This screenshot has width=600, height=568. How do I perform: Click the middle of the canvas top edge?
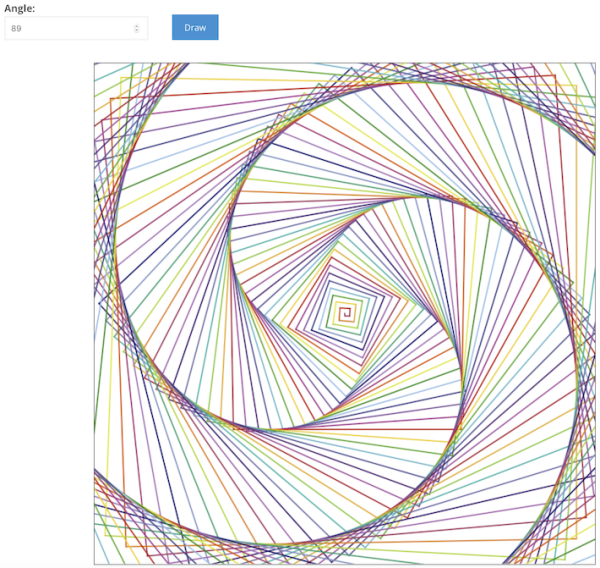(x=345, y=65)
